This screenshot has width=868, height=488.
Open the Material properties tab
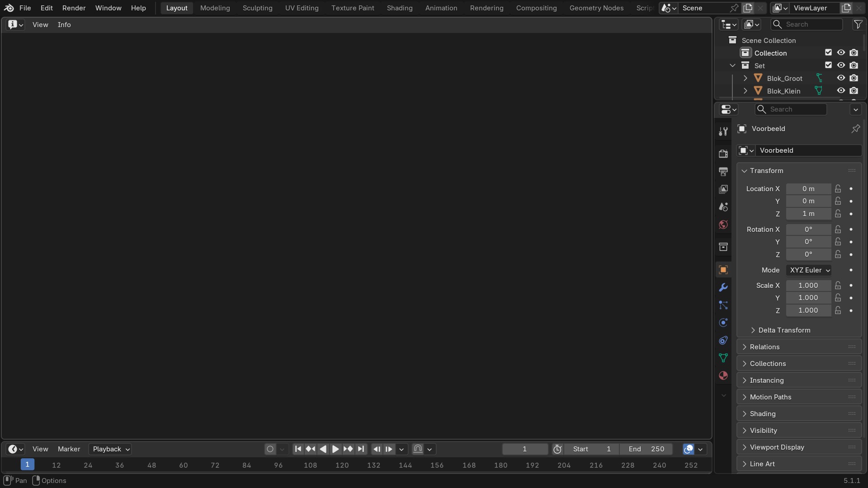pyautogui.click(x=723, y=375)
